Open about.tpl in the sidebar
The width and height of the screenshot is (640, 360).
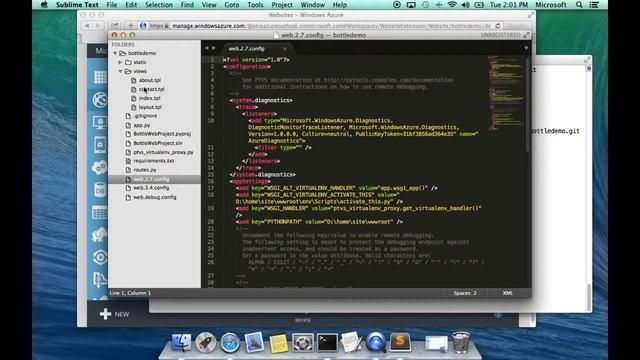click(x=149, y=80)
